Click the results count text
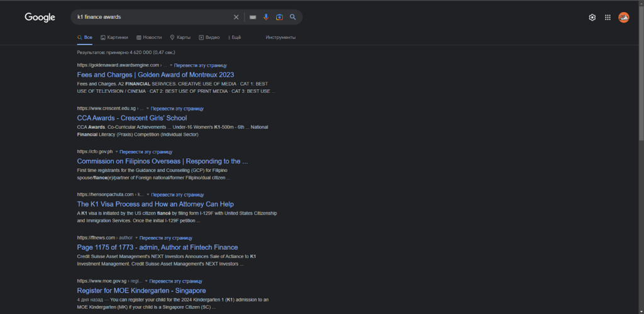The image size is (644, 314). coord(126,53)
